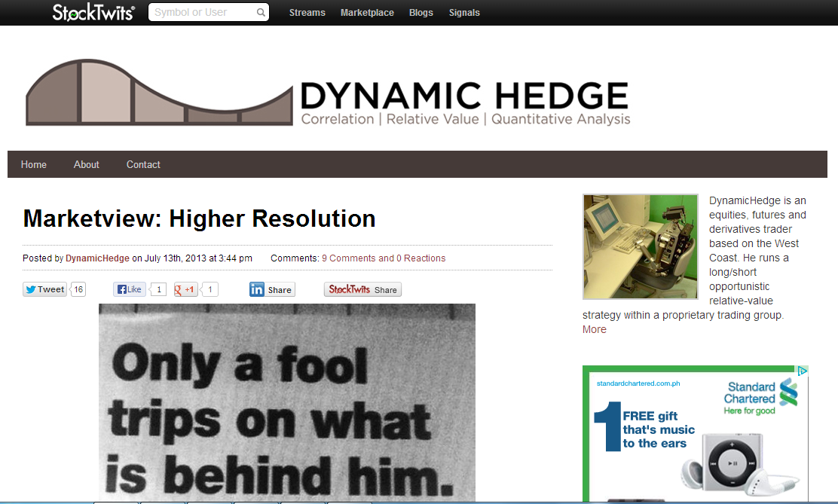Open the Contact page tab
The width and height of the screenshot is (838, 504).
pos(143,164)
